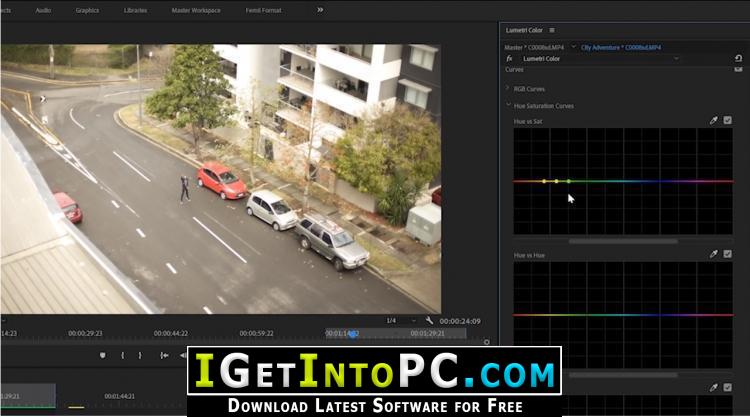Switch to the Libraries workspace tab
This screenshot has width=750, height=417.
tap(135, 10)
